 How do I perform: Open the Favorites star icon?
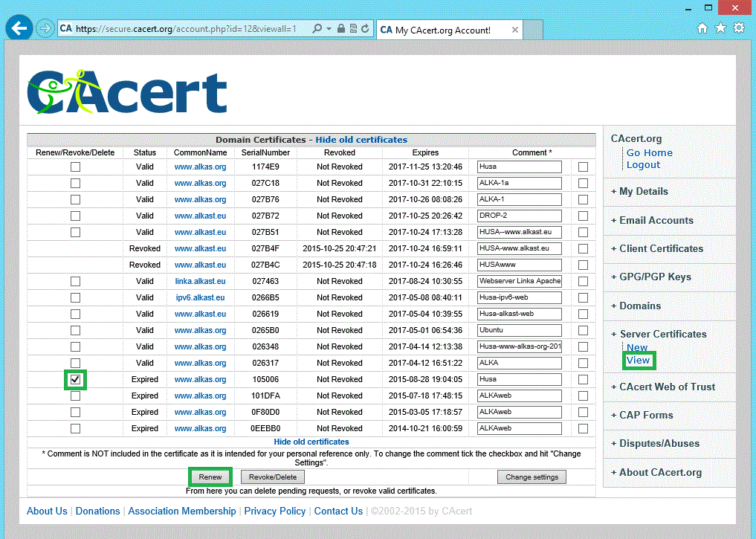pyautogui.click(x=720, y=28)
